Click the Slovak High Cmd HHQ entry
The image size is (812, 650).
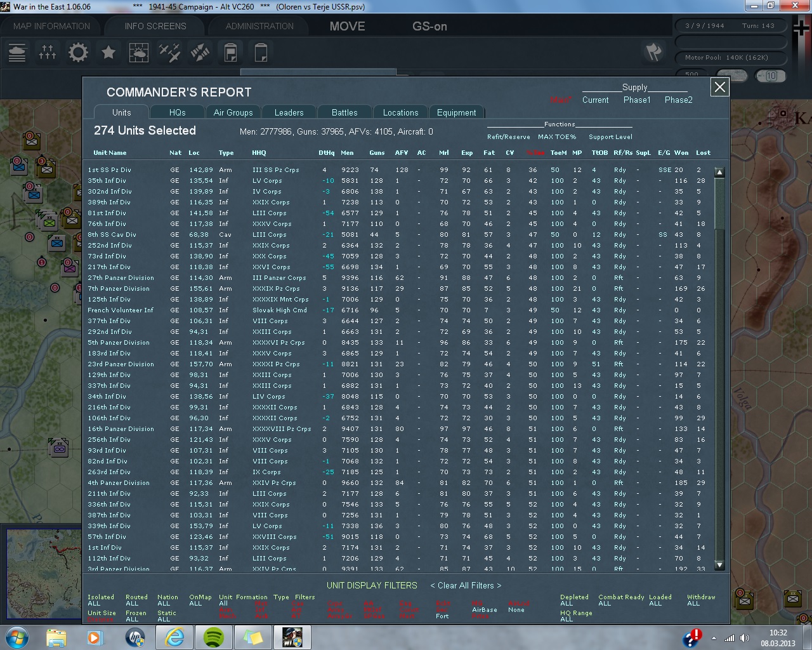coord(279,310)
